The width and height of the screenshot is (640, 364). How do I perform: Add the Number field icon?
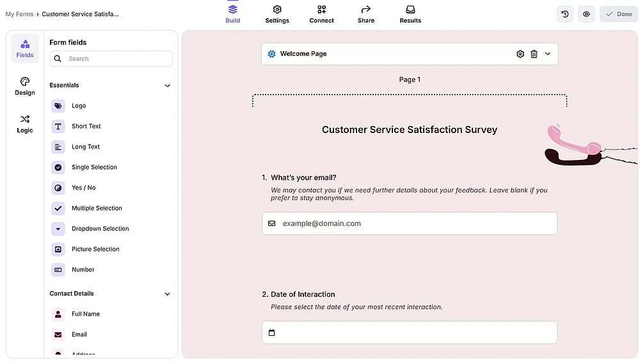pyautogui.click(x=58, y=270)
